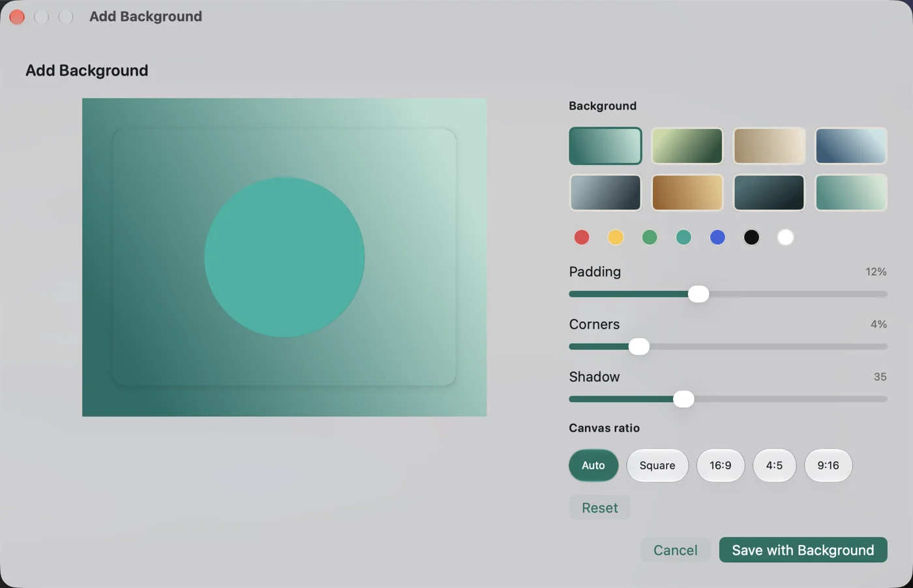The image size is (913, 588).
Task: Choose the yellow solid color dot
Action: 616,237
